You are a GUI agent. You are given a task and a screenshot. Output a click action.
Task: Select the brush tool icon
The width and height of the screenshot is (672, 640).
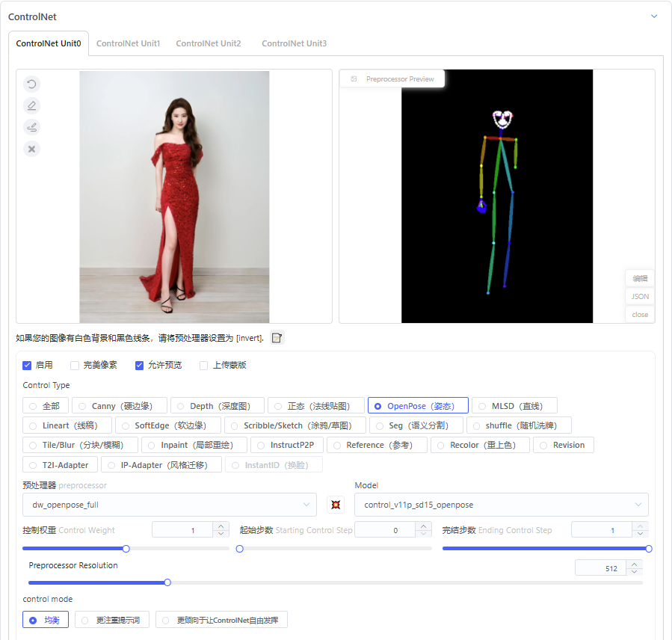tap(31, 127)
